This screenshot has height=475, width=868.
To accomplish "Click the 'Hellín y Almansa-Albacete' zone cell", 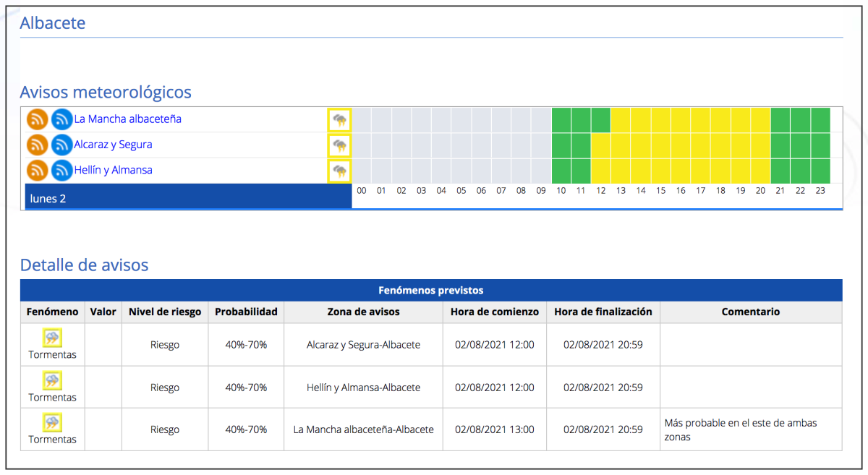I will pyautogui.click(x=363, y=388).
